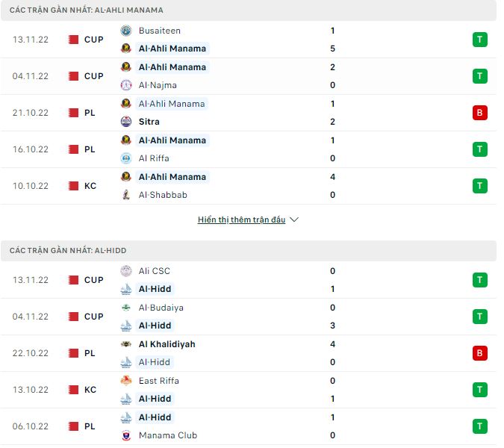Click the Bahrain flag next to KC on 10.10.22
Screen dimensions: 504x448
pyautogui.click(x=73, y=186)
